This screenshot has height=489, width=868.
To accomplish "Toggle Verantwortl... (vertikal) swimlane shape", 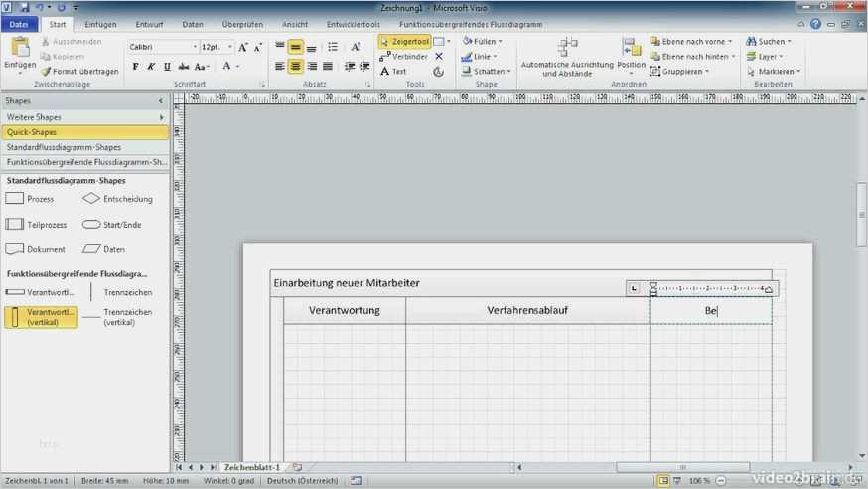I will click(x=42, y=317).
